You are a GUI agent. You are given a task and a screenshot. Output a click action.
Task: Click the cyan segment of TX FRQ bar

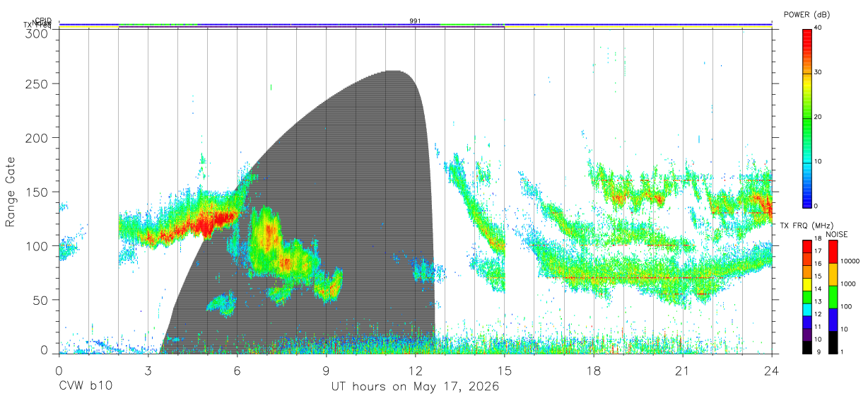coord(807,309)
